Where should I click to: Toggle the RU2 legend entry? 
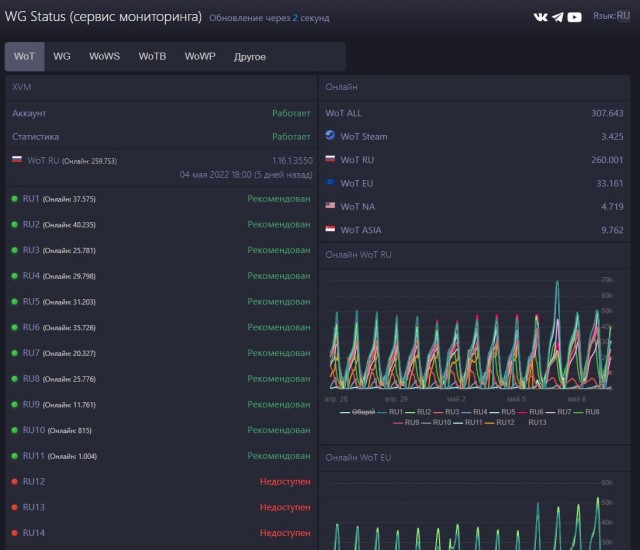418,412
